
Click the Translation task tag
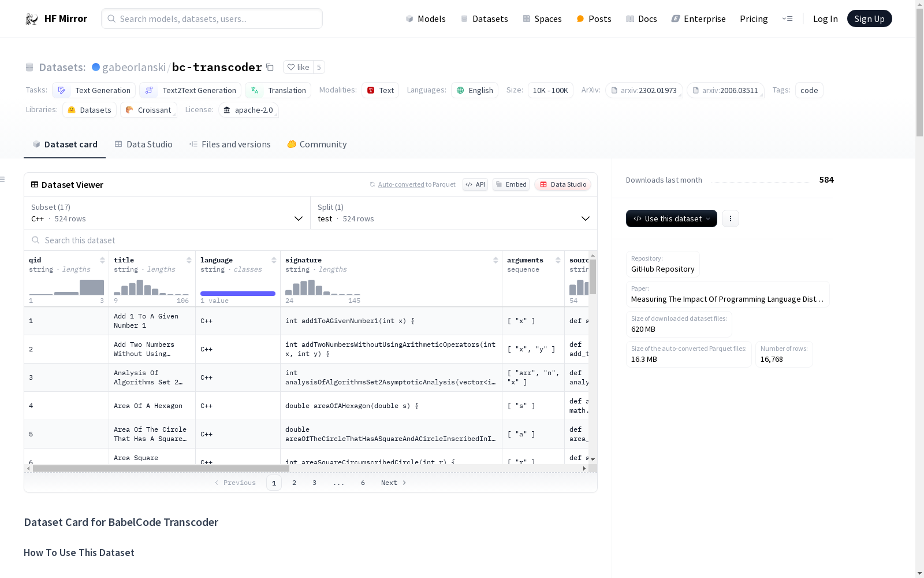(278, 90)
